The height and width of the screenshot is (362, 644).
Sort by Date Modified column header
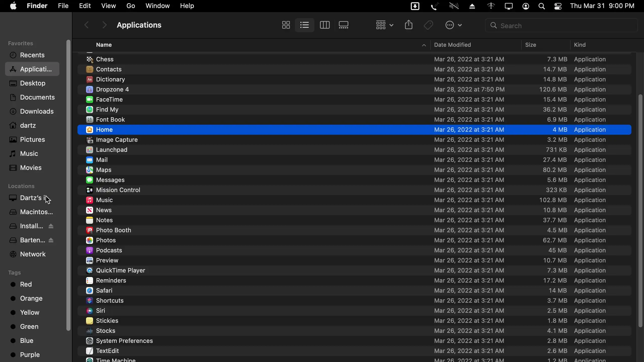coord(452,45)
